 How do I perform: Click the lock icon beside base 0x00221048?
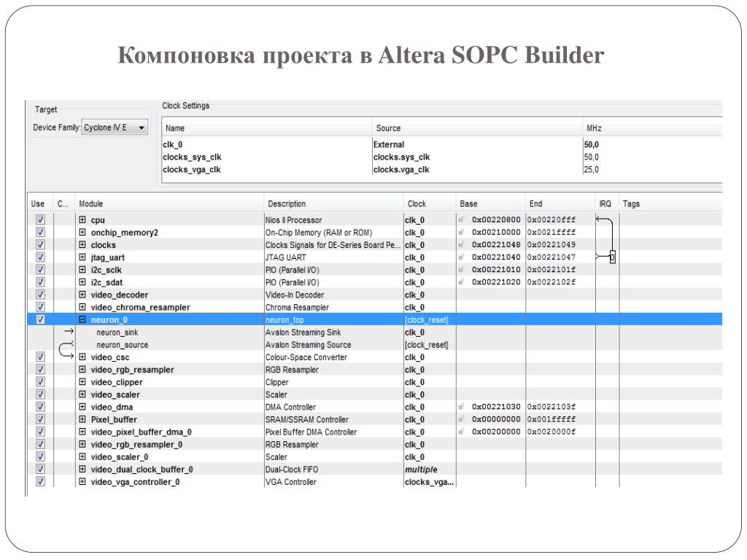pos(461,244)
